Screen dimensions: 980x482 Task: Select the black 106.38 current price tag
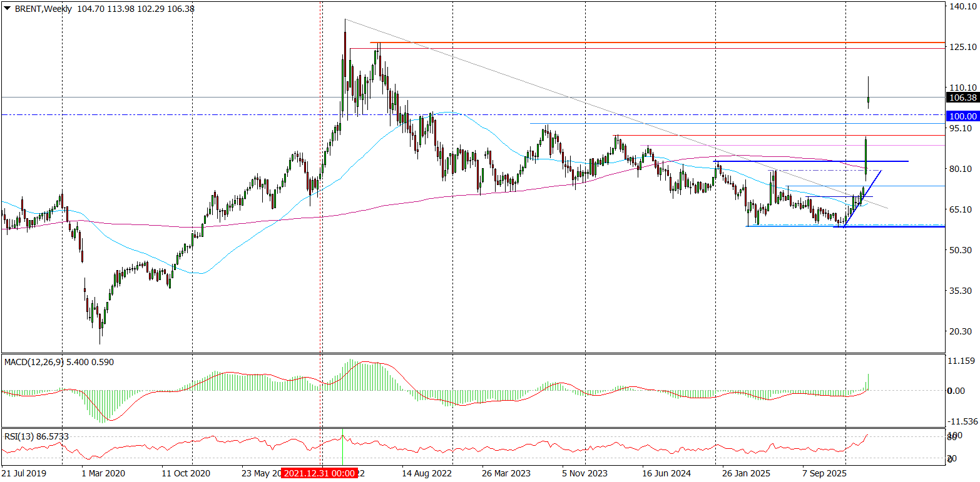point(962,98)
